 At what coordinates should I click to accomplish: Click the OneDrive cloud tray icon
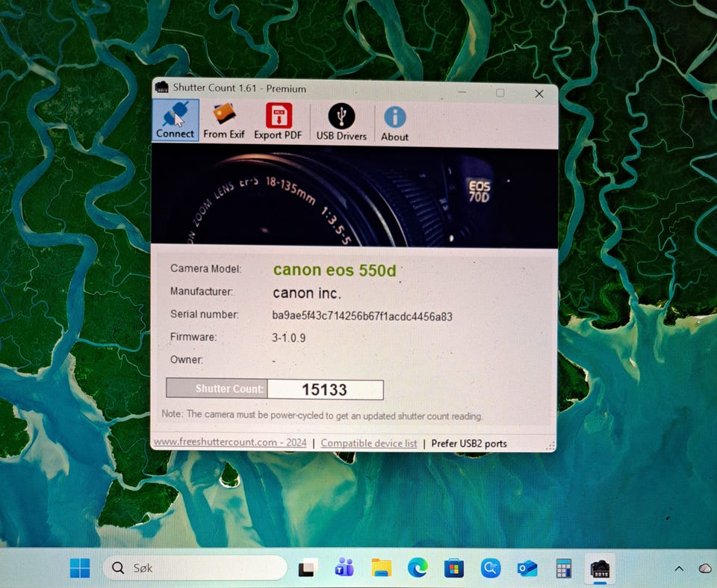pos(707,569)
